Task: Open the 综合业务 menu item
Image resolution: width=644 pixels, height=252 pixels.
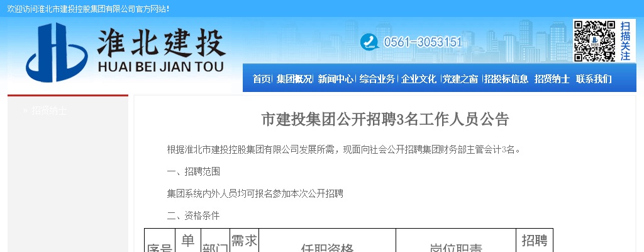Action: pos(377,79)
